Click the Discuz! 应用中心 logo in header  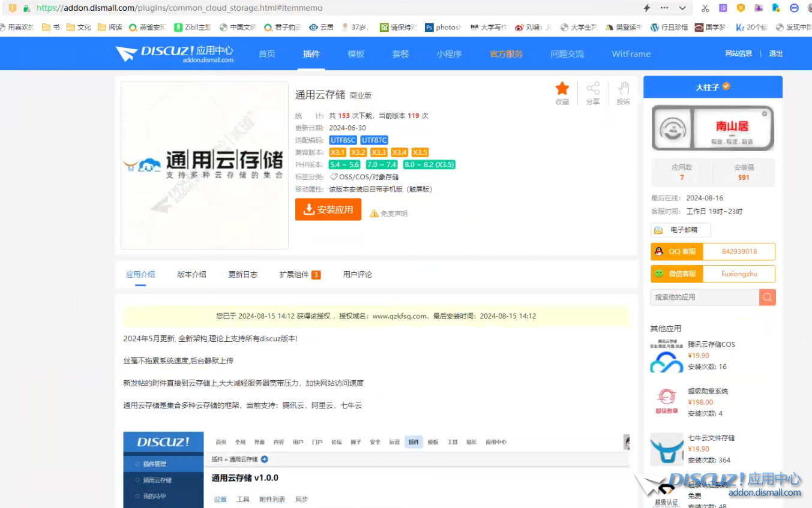[x=175, y=53]
